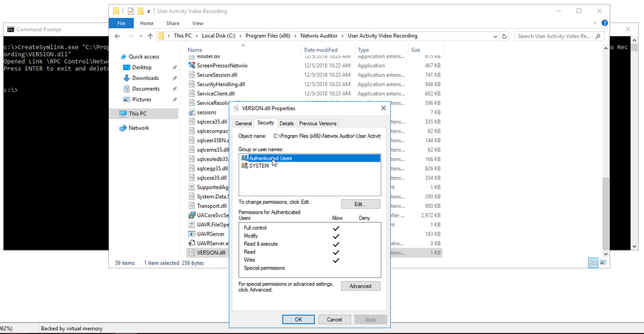Open Pictures in navigation pane
644x334 pixels.
pos(142,99)
